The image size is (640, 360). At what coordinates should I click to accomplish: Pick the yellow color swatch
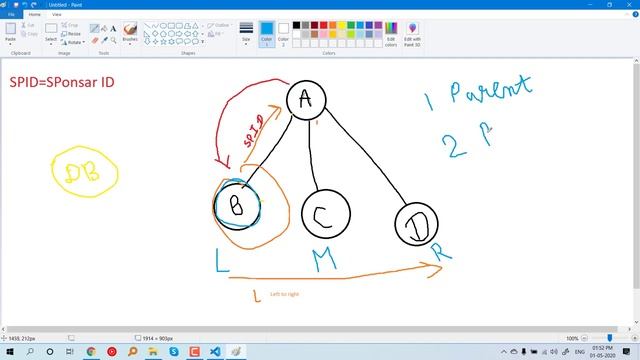[342, 25]
